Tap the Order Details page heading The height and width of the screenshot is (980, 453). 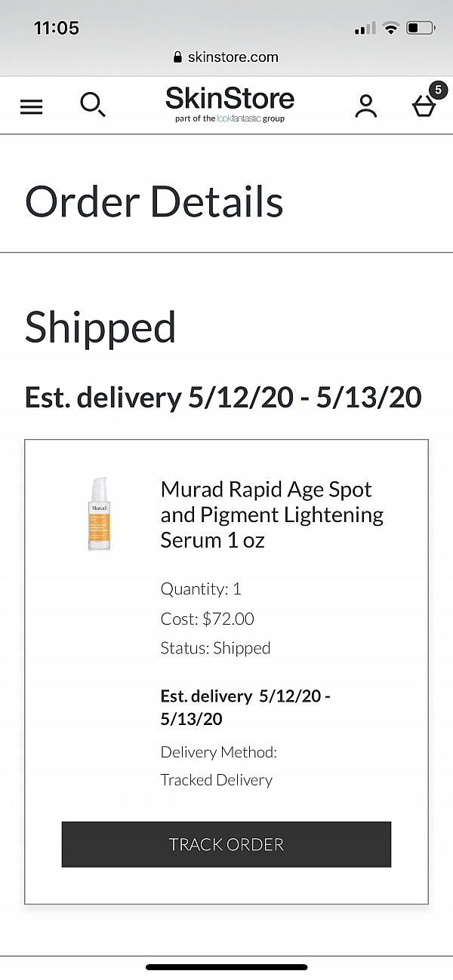(154, 201)
